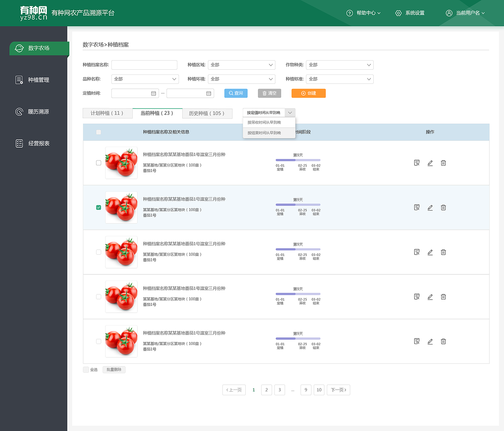The image size is (504, 431).
Task: Click the 种植档案名称及相关信息 column header
Action: coord(166,132)
